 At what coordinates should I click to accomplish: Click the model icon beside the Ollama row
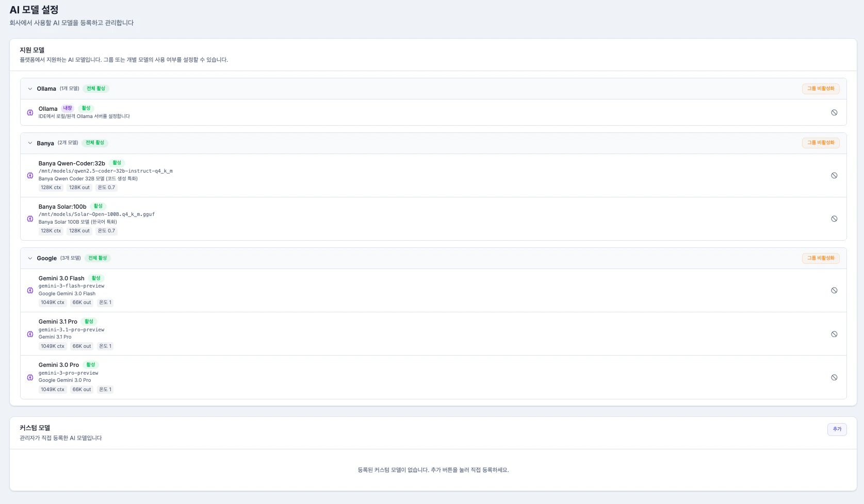tap(30, 112)
